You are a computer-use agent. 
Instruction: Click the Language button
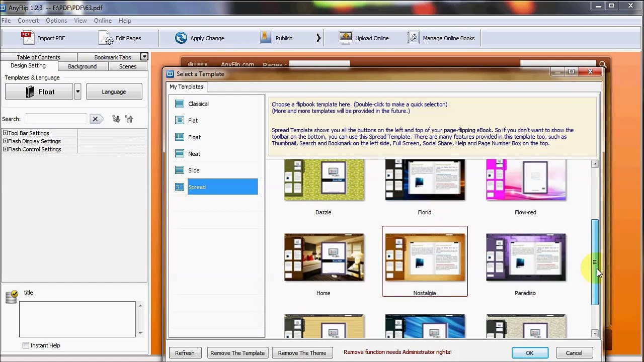pos(114,92)
